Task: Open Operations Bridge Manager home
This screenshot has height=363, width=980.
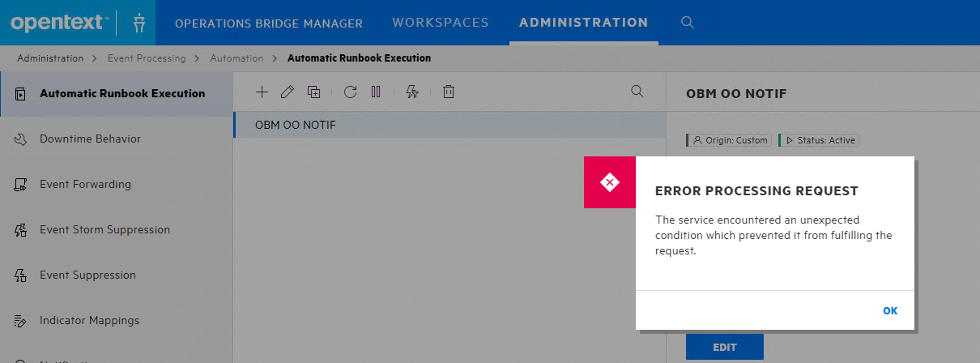Action: 269,23
